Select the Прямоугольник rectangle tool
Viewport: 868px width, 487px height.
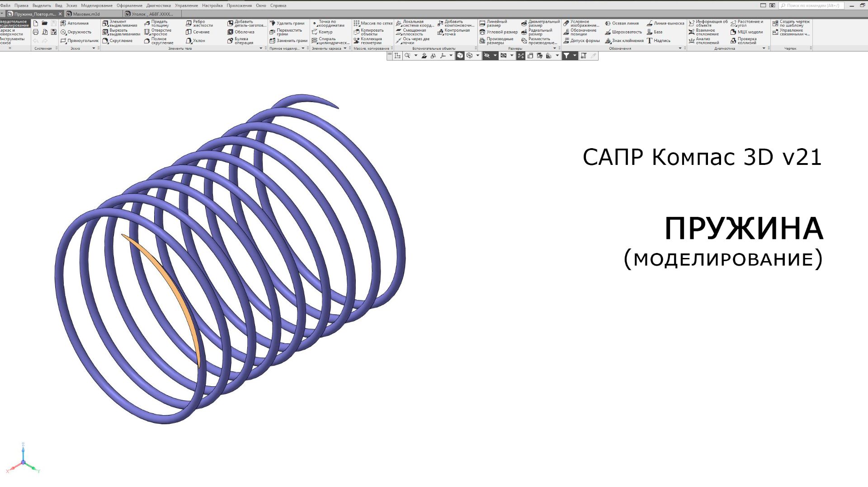pos(80,41)
